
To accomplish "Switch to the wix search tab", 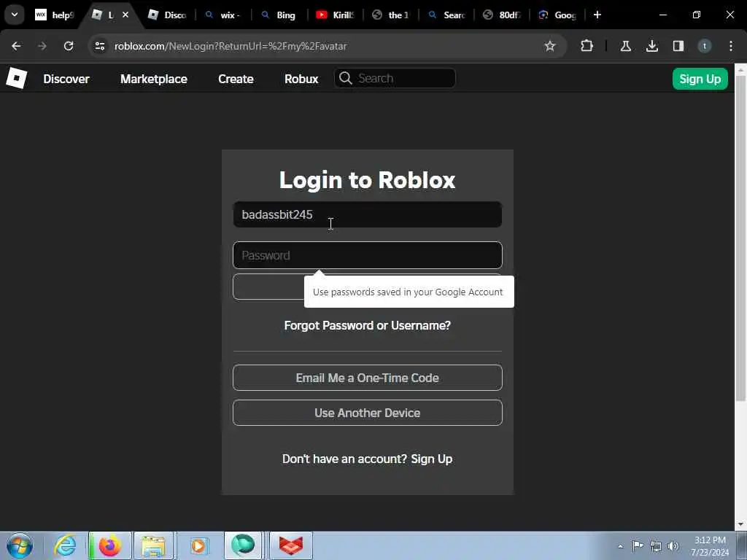I will pos(223,15).
